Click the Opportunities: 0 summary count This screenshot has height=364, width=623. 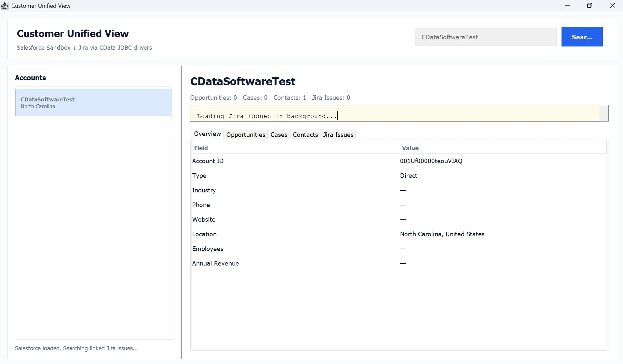coord(213,98)
